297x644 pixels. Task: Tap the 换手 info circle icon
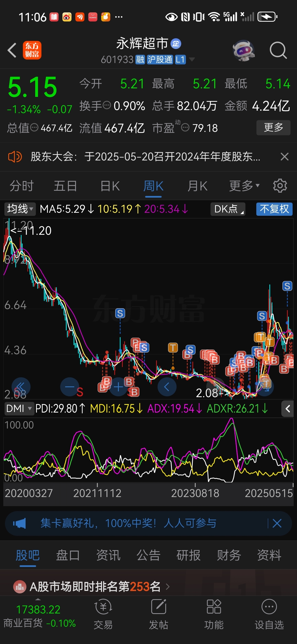pos(107,105)
